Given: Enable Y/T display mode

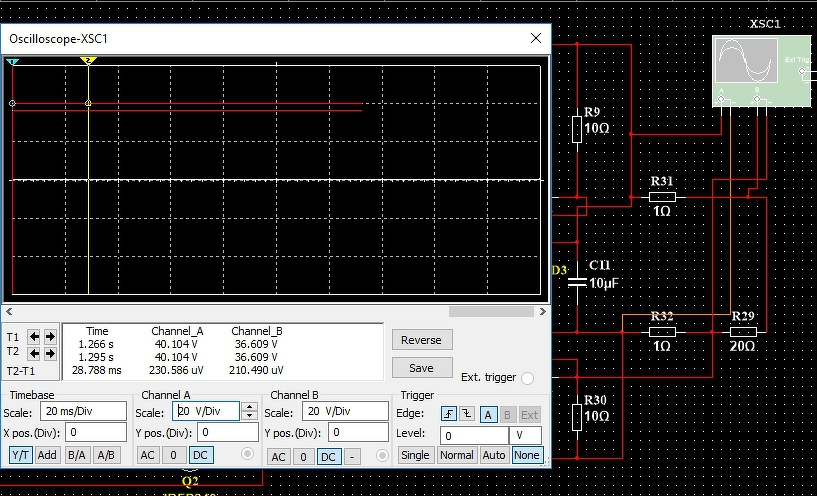Looking at the screenshot, I should 20,455.
